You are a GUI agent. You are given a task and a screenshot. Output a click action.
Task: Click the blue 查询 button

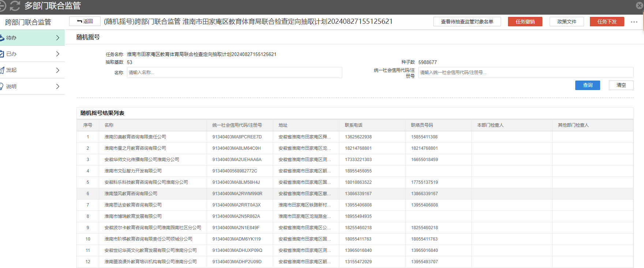[588, 85]
